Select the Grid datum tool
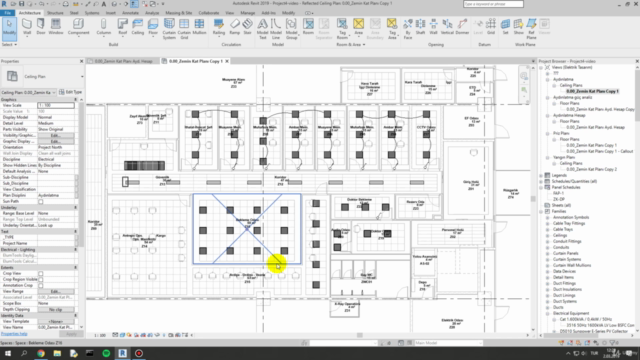The width and height of the screenshot is (640, 360). [491, 27]
